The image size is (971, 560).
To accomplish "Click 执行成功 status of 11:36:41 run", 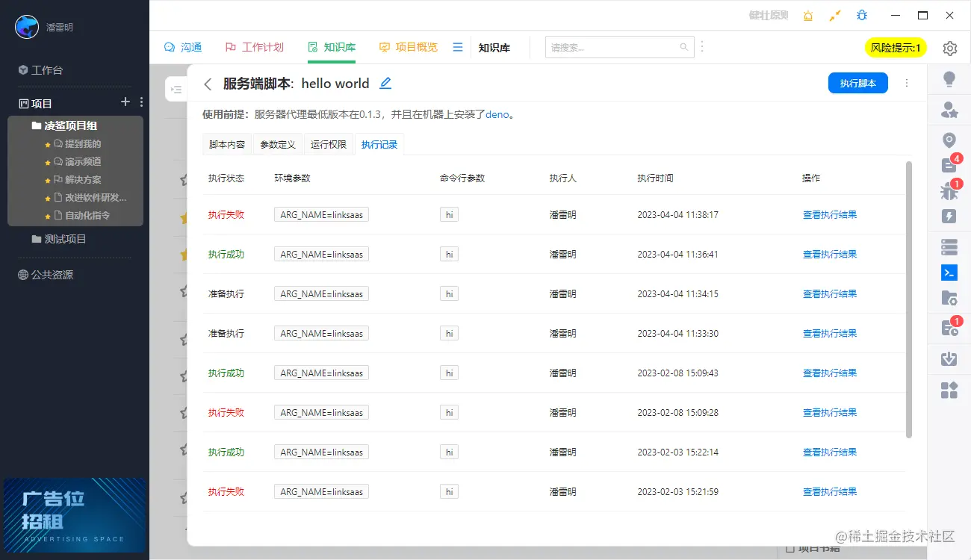I will [x=226, y=254].
